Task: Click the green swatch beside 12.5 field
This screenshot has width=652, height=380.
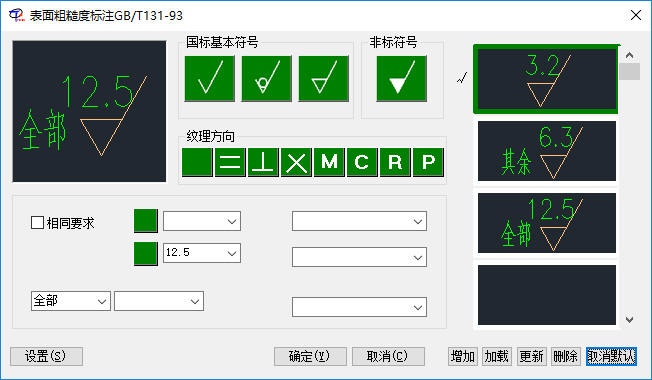Action: click(x=146, y=254)
